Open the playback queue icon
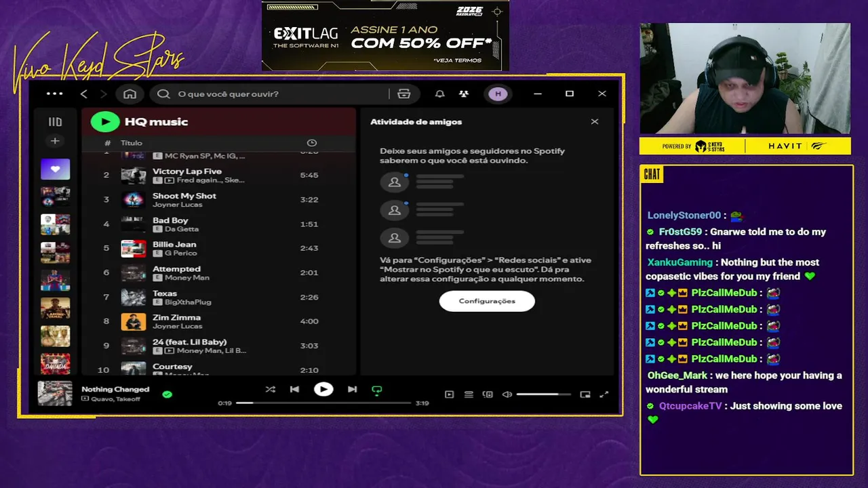 [469, 394]
